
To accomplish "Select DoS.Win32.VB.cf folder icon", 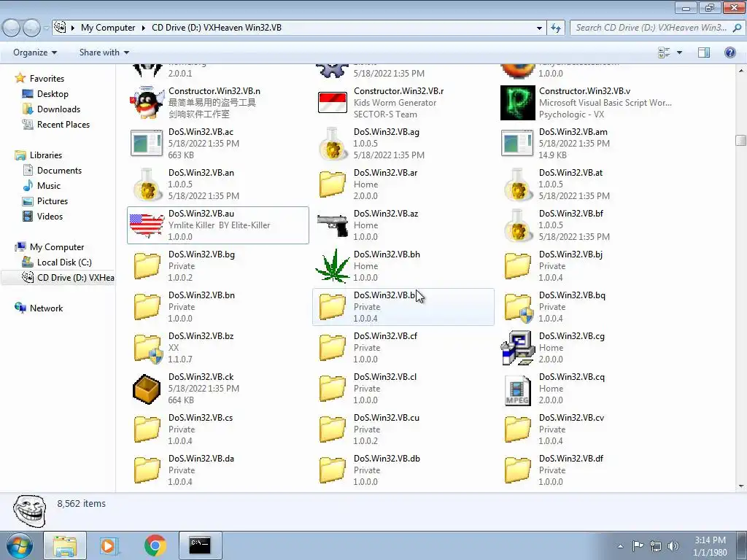I will click(332, 348).
